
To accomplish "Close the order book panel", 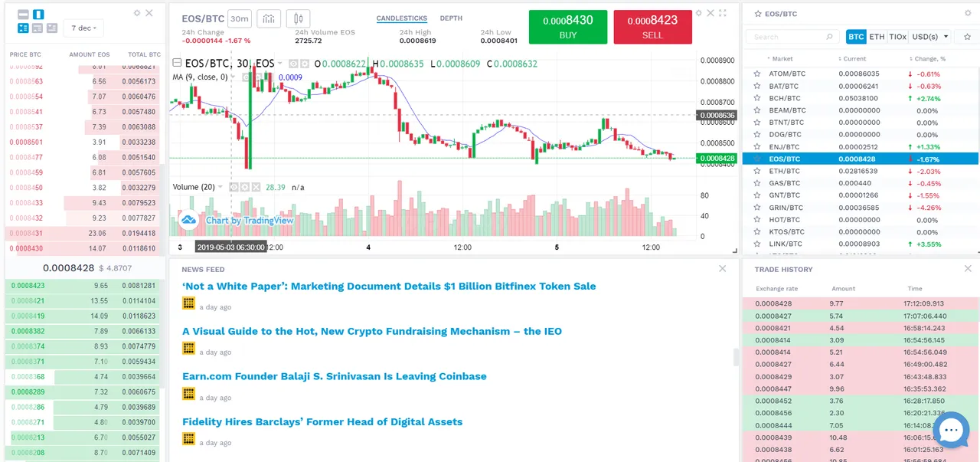I will [149, 13].
